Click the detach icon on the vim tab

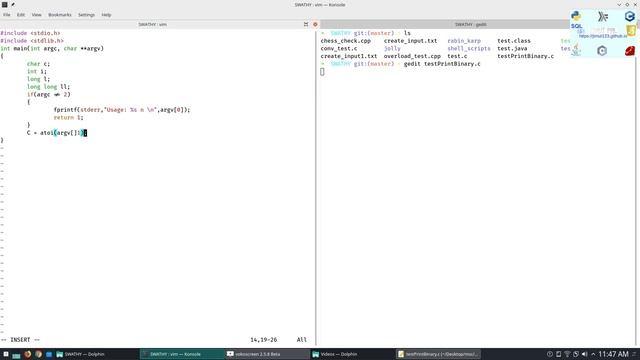tap(306, 24)
